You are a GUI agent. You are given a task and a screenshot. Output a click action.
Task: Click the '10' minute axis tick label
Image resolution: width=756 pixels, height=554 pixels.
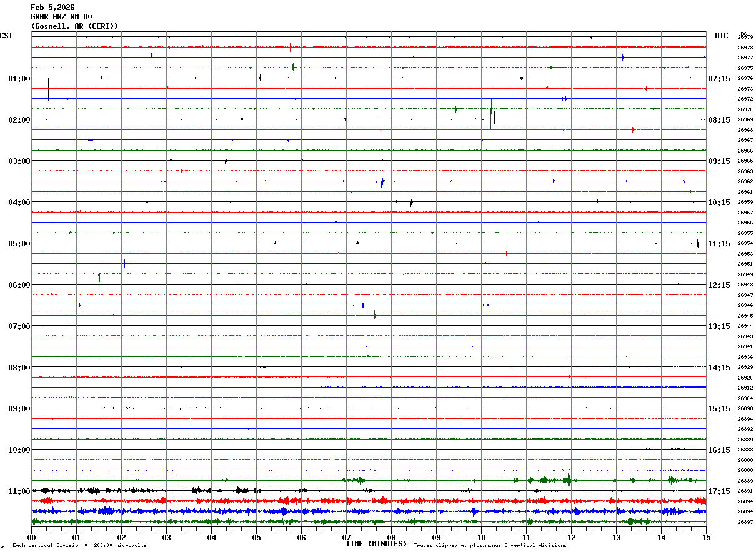click(481, 537)
